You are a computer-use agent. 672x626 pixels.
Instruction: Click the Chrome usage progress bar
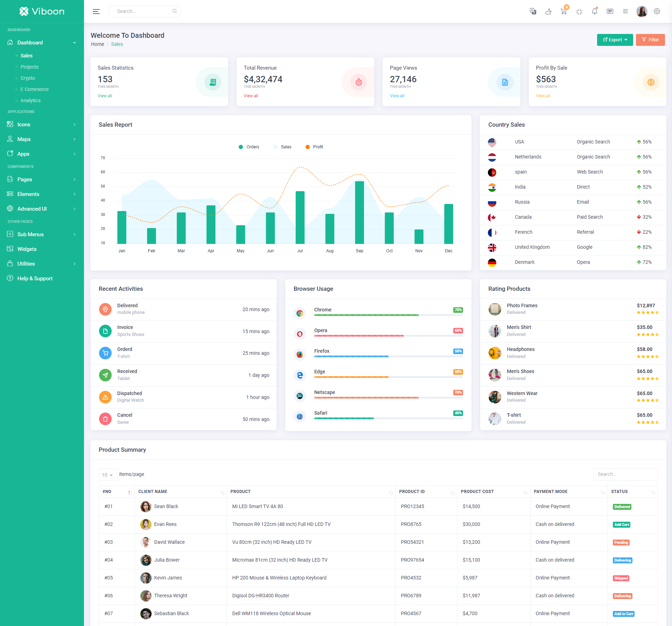click(388, 315)
